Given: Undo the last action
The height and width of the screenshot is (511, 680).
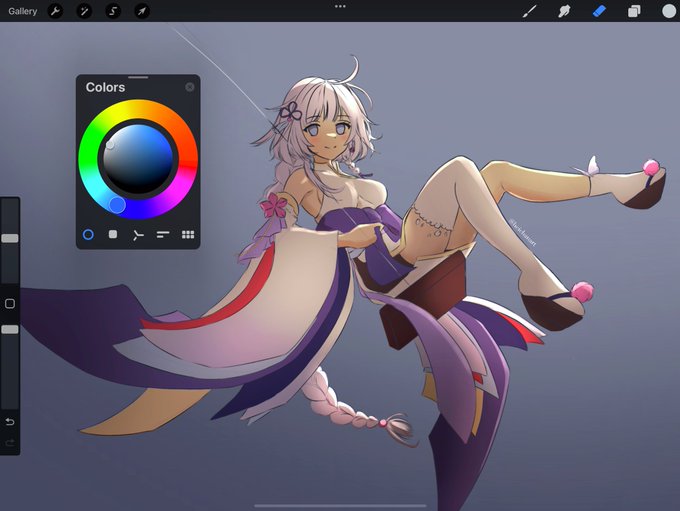Looking at the screenshot, I should (x=10, y=422).
